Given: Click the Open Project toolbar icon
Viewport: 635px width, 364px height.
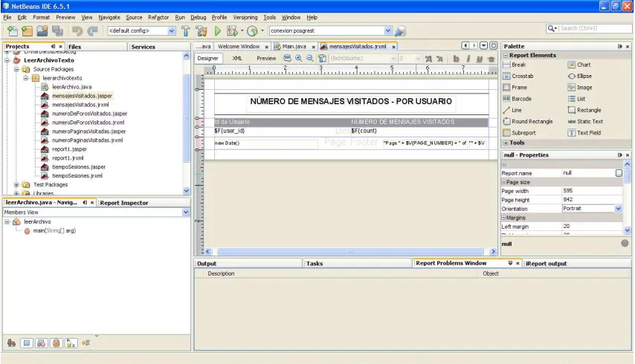Looking at the screenshot, I should [42, 30].
